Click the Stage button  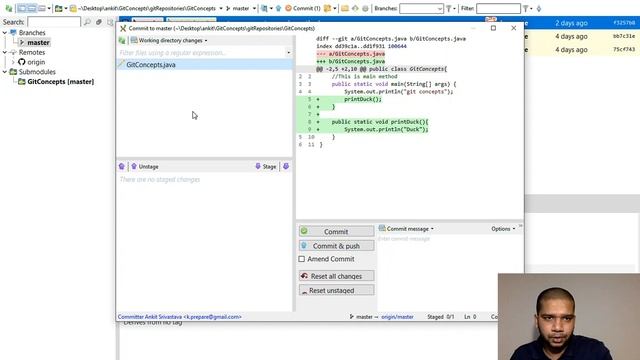(x=266, y=167)
